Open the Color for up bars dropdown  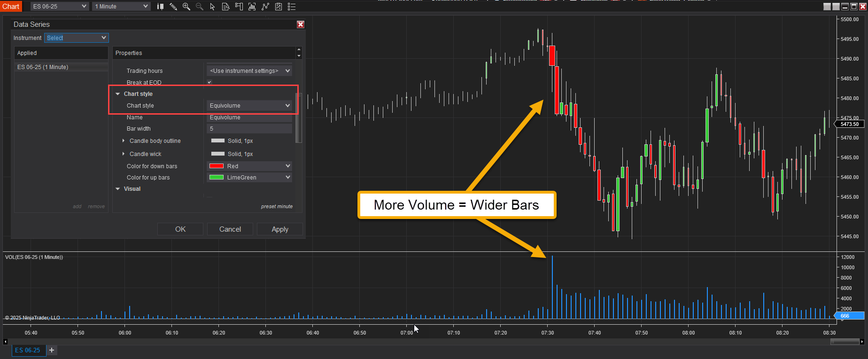249,177
